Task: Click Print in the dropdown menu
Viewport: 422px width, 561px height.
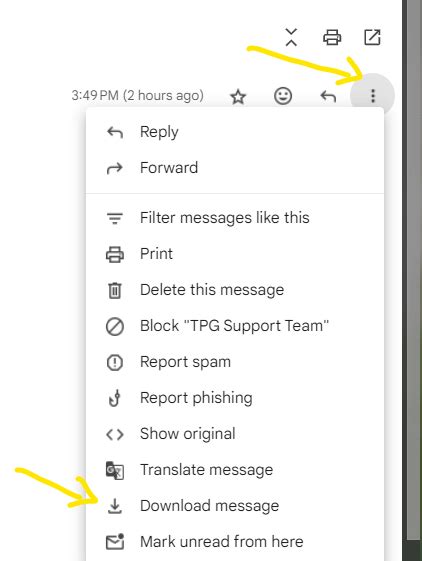Action: click(235, 254)
